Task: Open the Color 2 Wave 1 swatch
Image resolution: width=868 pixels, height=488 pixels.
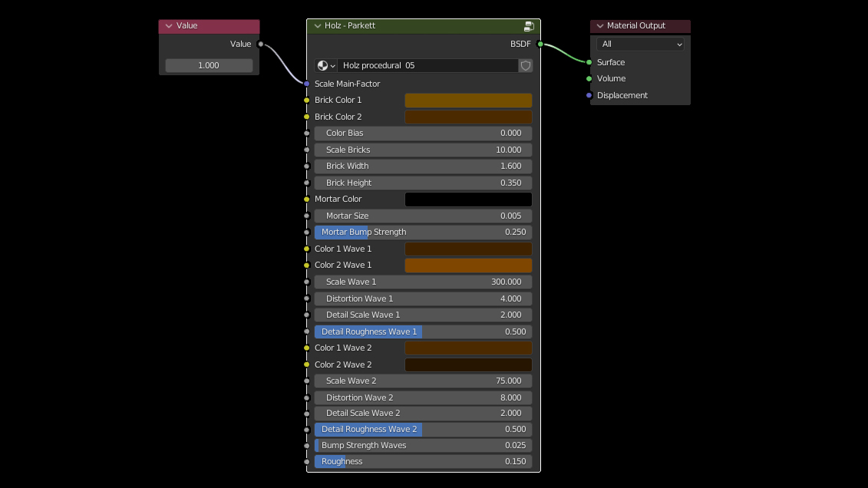Action: click(x=468, y=265)
